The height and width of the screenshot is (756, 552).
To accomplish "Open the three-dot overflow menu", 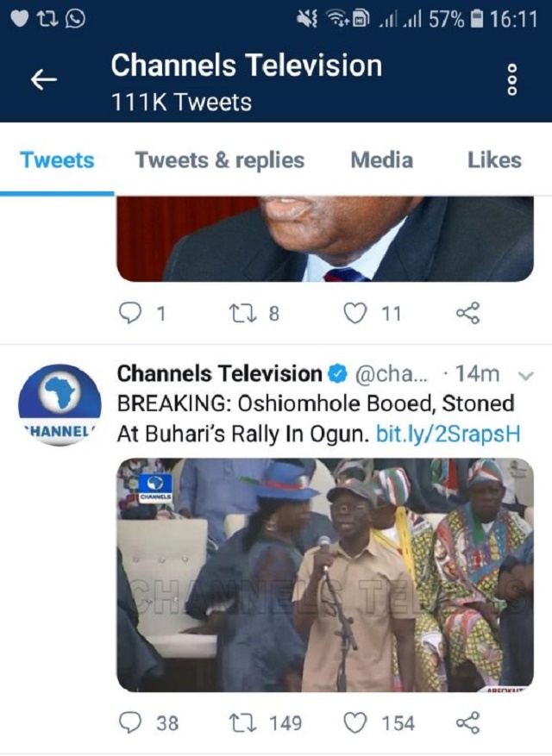I will [512, 80].
